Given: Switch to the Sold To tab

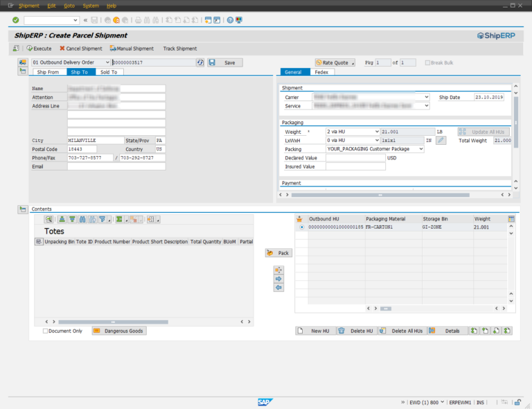Looking at the screenshot, I should point(109,72).
